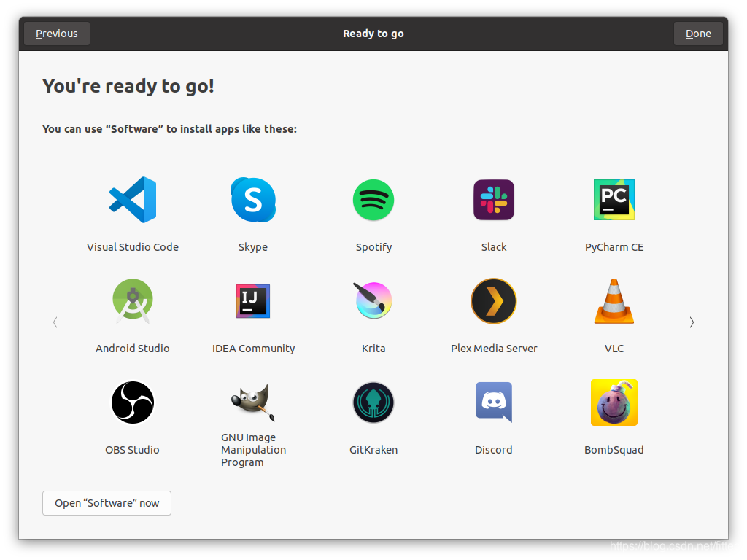This screenshot has height=560, width=747.
Task: Click the Skype app icon
Action: click(x=253, y=200)
